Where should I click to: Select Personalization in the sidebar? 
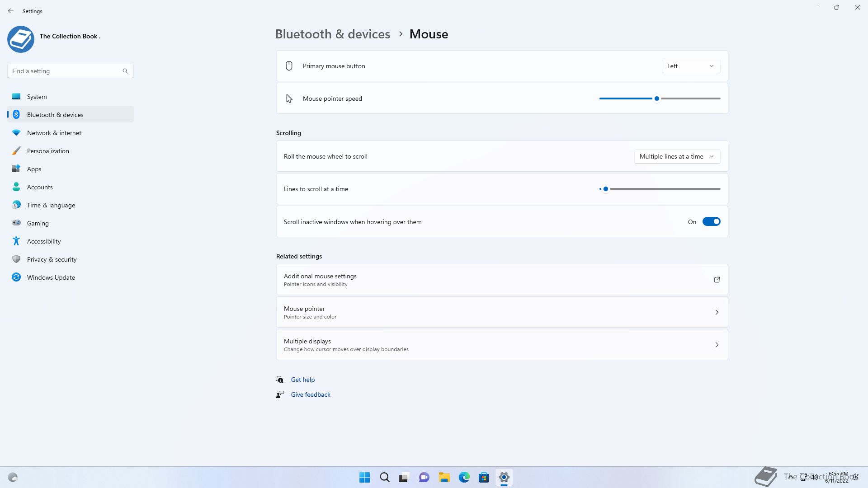click(x=48, y=151)
